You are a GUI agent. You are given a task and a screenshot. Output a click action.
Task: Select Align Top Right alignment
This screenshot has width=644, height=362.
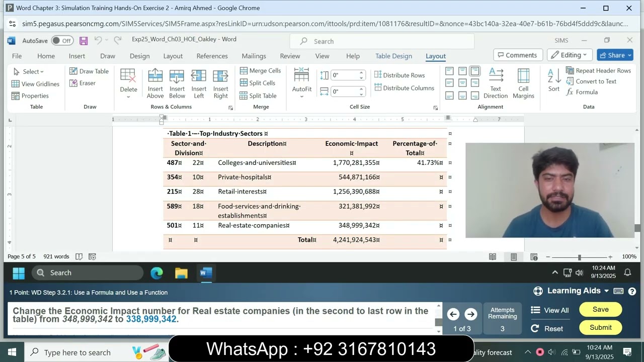pos(474,71)
